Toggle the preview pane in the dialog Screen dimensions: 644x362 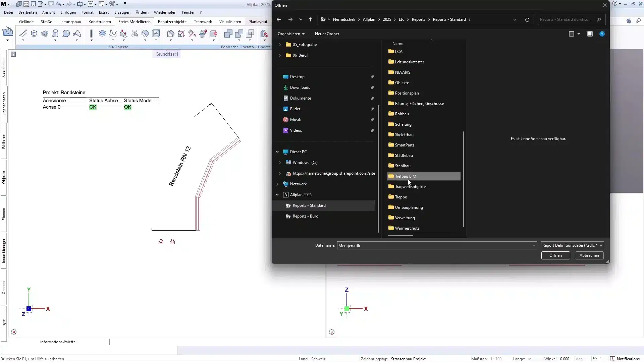click(590, 34)
